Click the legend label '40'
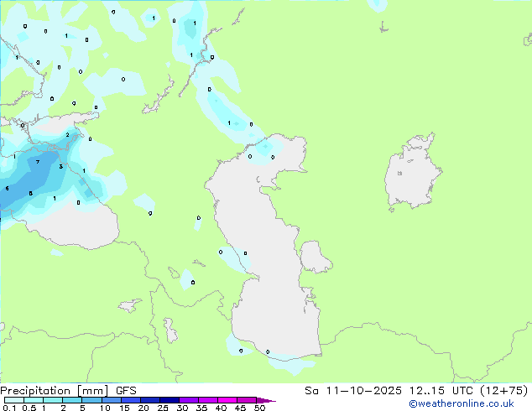 (x=221, y=408)
